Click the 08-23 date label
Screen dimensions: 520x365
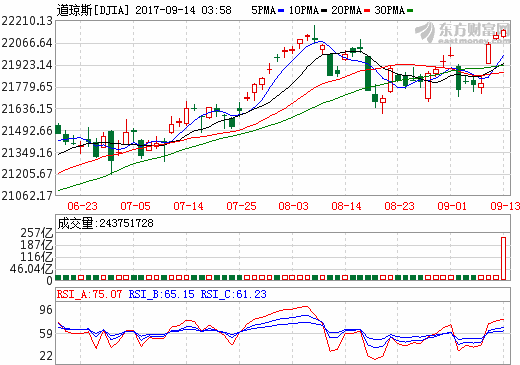pos(399,206)
